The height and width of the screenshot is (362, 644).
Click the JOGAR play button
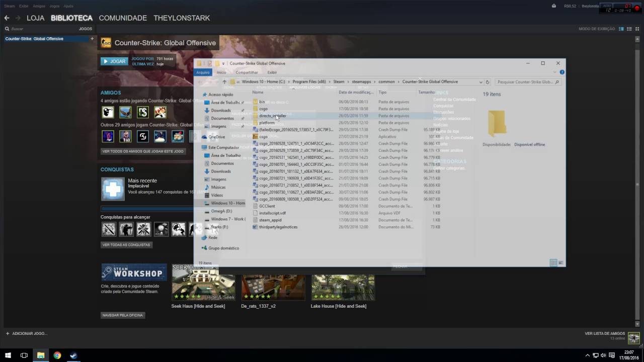(114, 61)
